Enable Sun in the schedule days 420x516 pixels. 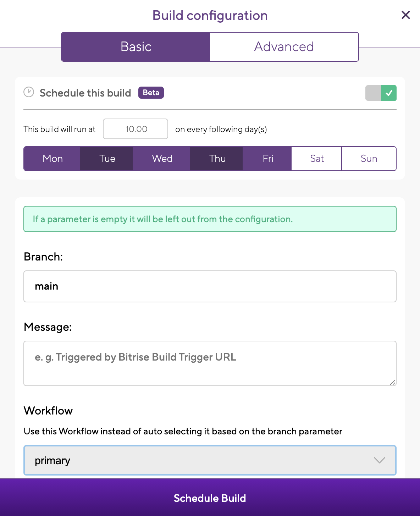click(x=369, y=159)
